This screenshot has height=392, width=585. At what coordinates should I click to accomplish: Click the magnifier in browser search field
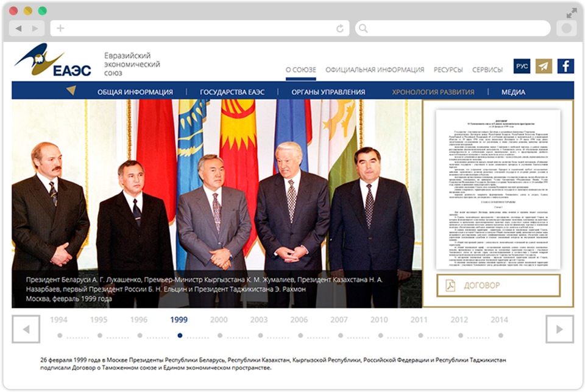click(x=363, y=29)
